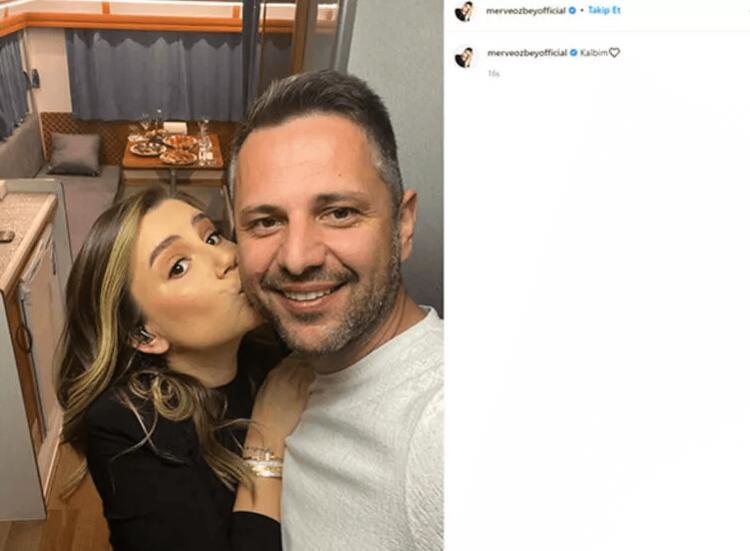
Task: Click the gold bracelets on the wrist
Action: pos(264,463)
